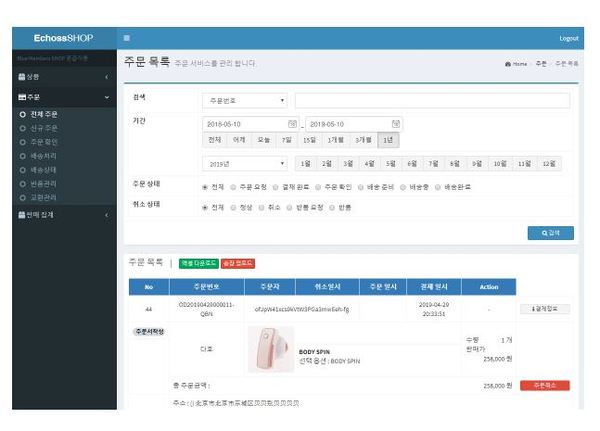Viewport: 600px width, 431px height.
Task: Collapse the 주문 sidebar chevron
Action: pos(106,97)
